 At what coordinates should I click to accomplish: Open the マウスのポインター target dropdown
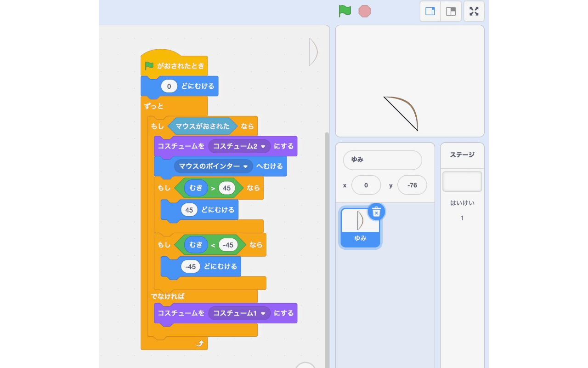214,166
